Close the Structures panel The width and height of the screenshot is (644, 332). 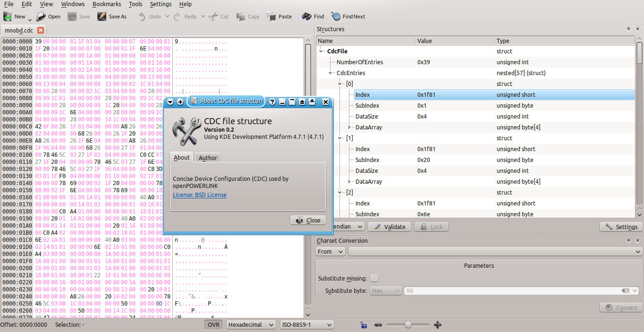coord(637,29)
